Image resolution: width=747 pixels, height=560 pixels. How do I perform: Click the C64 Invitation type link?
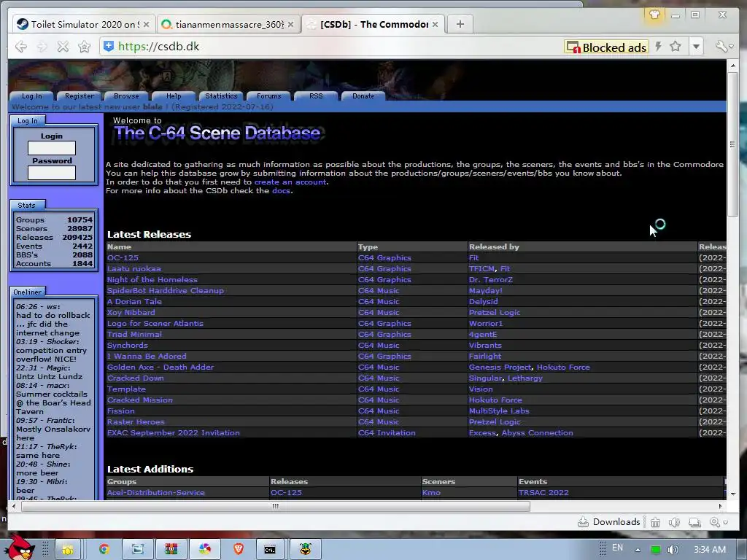[387, 433]
